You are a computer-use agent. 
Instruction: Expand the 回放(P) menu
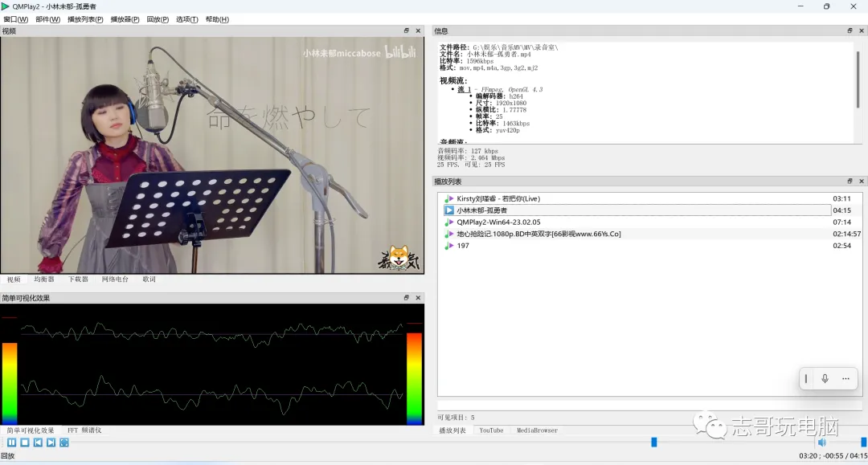[158, 19]
